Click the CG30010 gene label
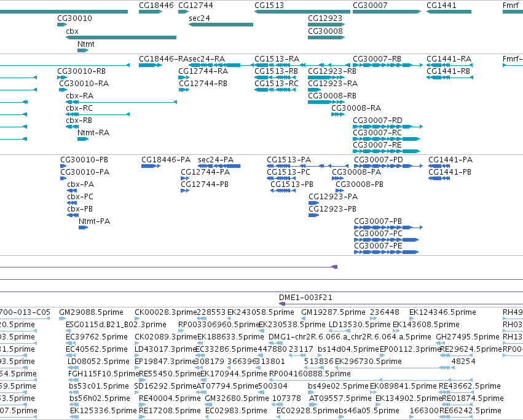This screenshot has width=523, height=420. pyautogui.click(x=74, y=18)
